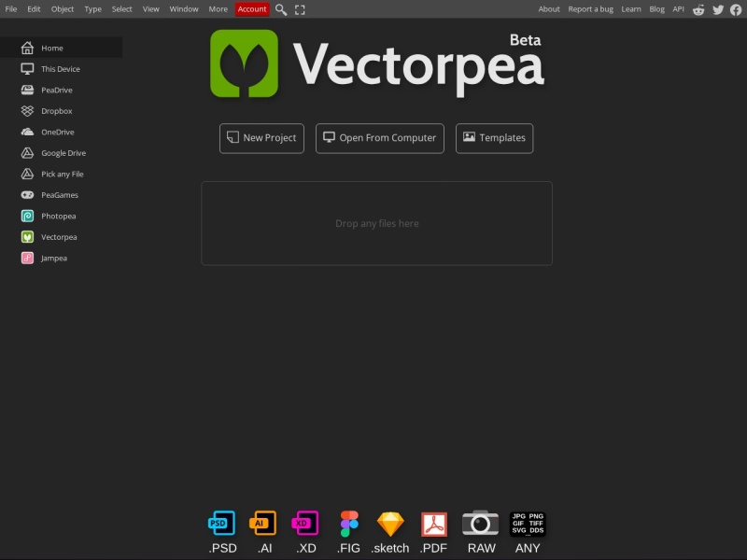Open the Type menu
Viewport: 747px width, 560px height.
(92, 9)
